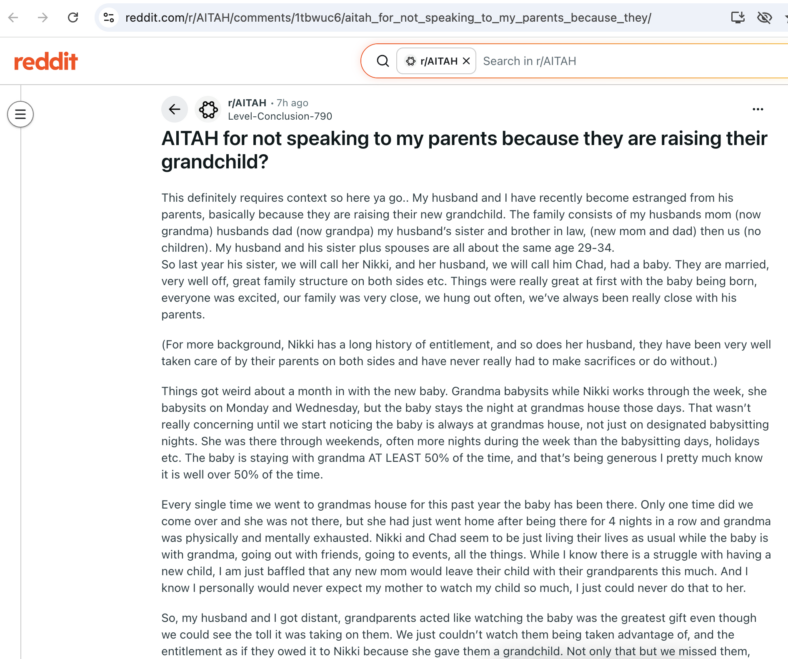
Task: Open the Level-Conclusion-790 user profile
Action: (x=280, y=116)
